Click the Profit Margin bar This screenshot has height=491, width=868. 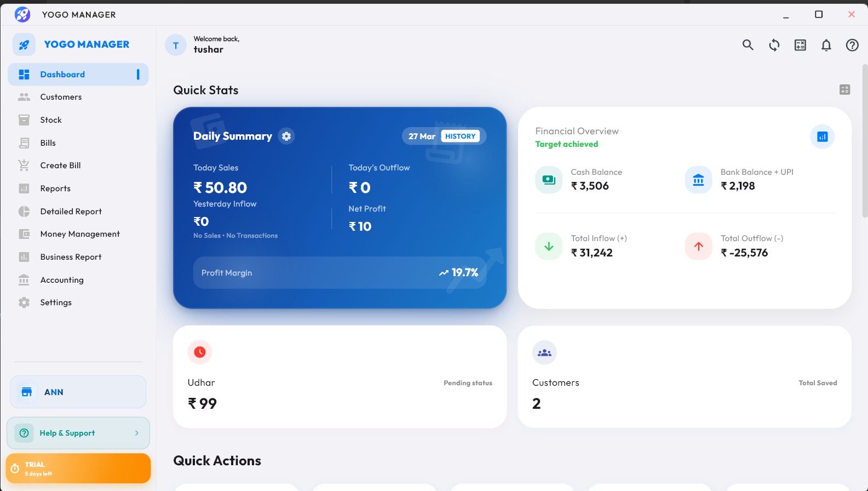[x=340, y=273]
